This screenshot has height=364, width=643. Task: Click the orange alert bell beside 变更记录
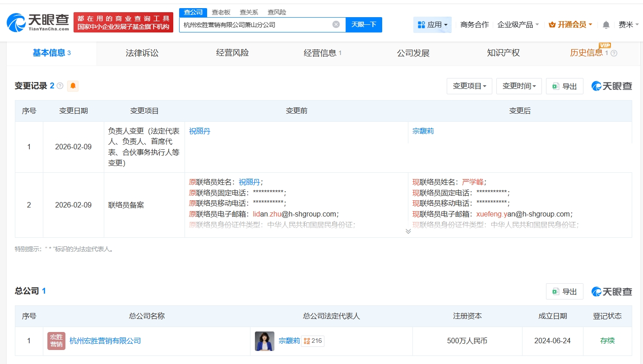click(73, 86)
